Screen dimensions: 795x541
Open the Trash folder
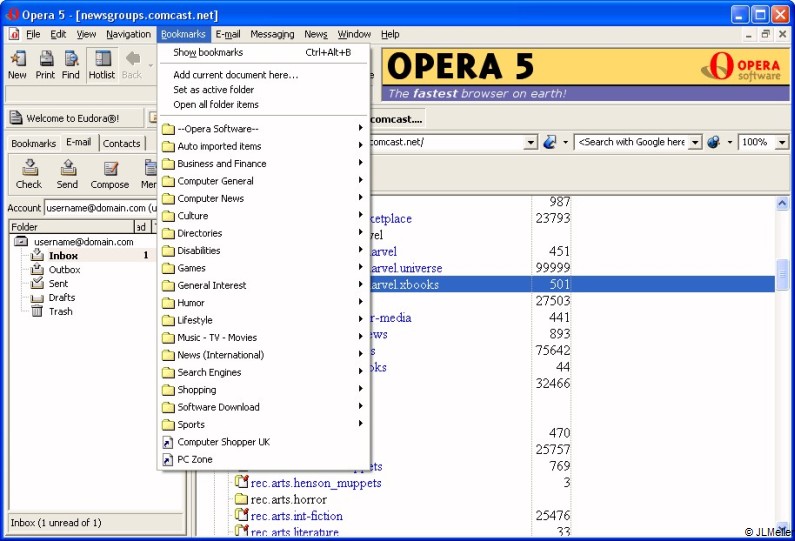click(60, 311)
